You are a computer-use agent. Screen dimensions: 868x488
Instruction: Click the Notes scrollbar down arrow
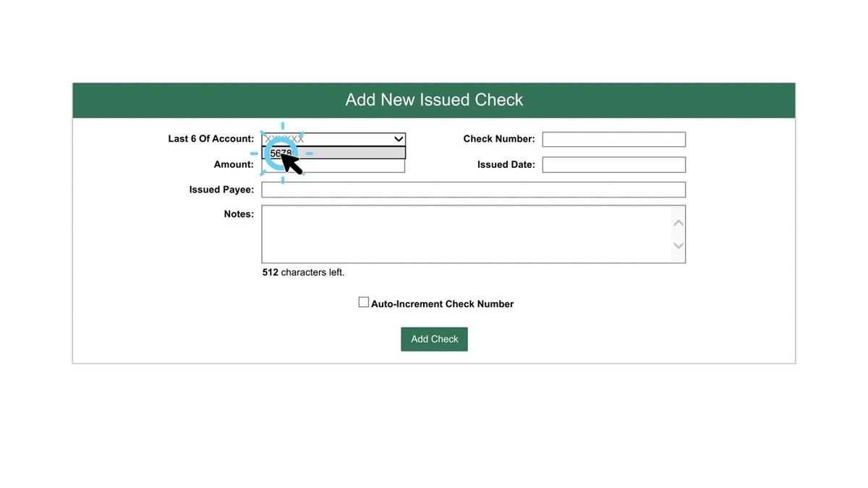coord(678,245)
